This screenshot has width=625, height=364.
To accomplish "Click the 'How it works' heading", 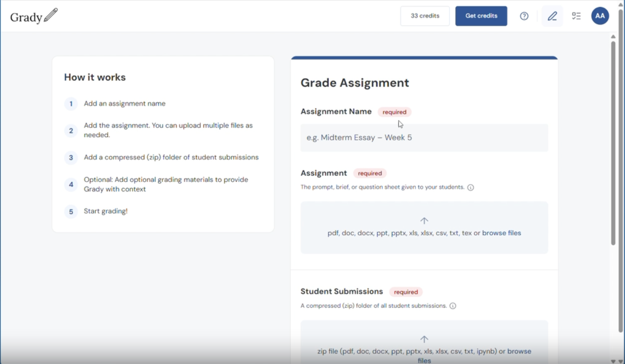I will 95,77.
